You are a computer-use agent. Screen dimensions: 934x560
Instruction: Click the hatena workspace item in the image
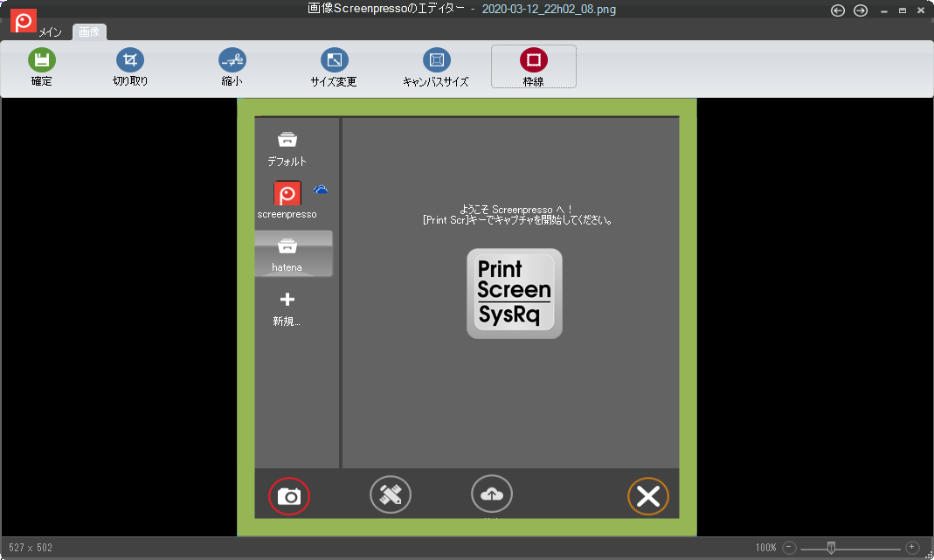click(293, 253)
